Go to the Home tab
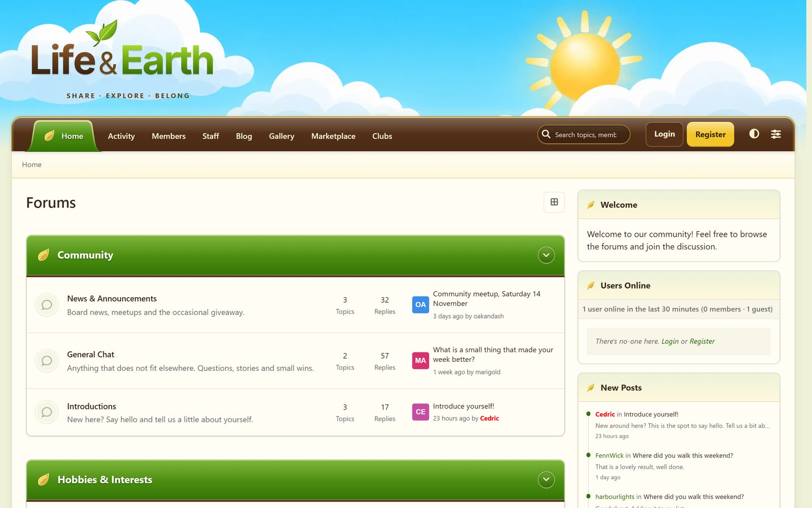812x508 pixels. click(64, 136)
